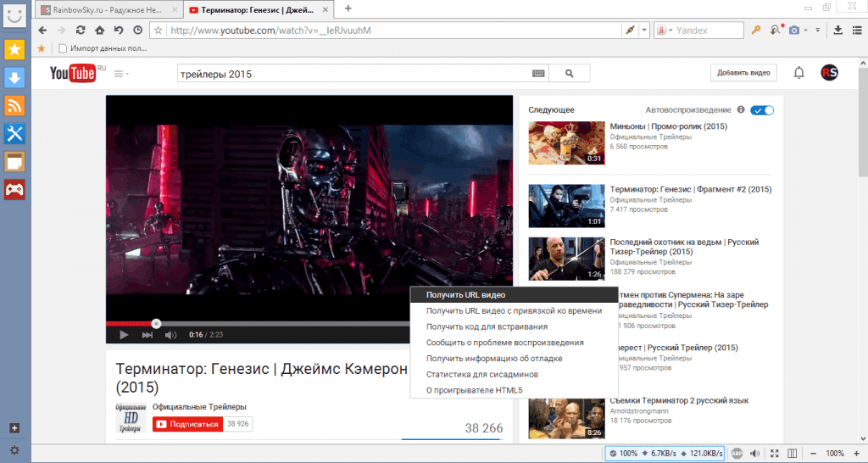The height and width of the screenshot is (463, 868).
Task: Zoom out with the status bar minus
Action: (813, 453)
